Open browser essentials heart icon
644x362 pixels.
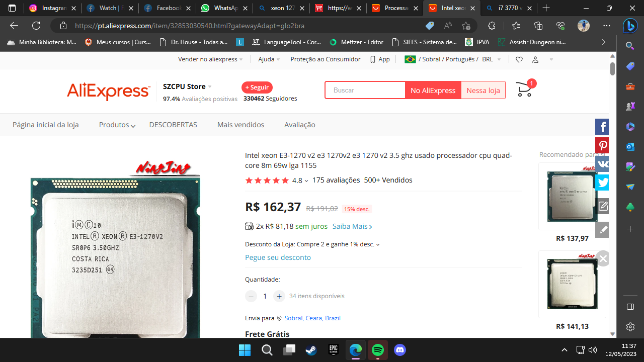click(561, 26)
